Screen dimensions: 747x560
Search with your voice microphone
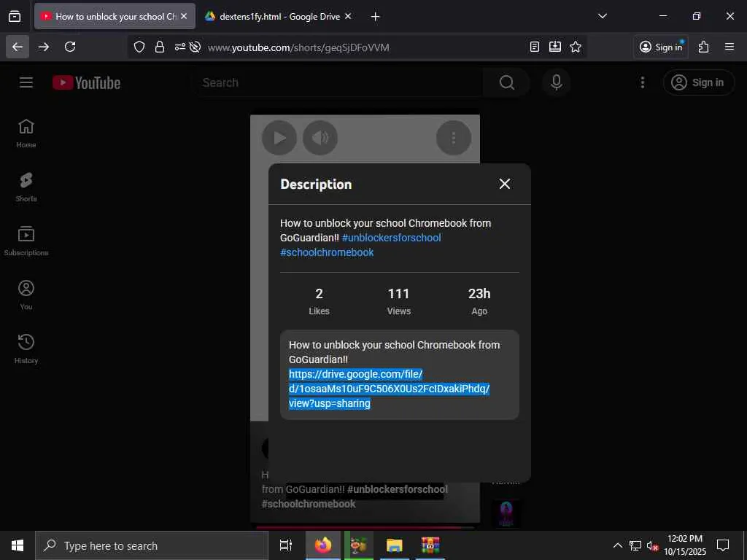click(x=556, y=82)
